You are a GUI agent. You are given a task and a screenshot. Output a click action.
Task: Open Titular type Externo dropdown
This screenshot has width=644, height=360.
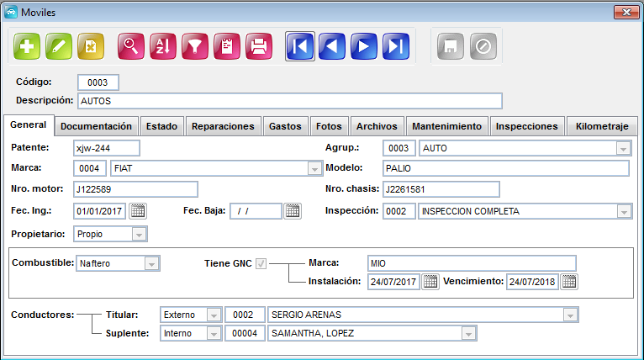coord(214,315)
